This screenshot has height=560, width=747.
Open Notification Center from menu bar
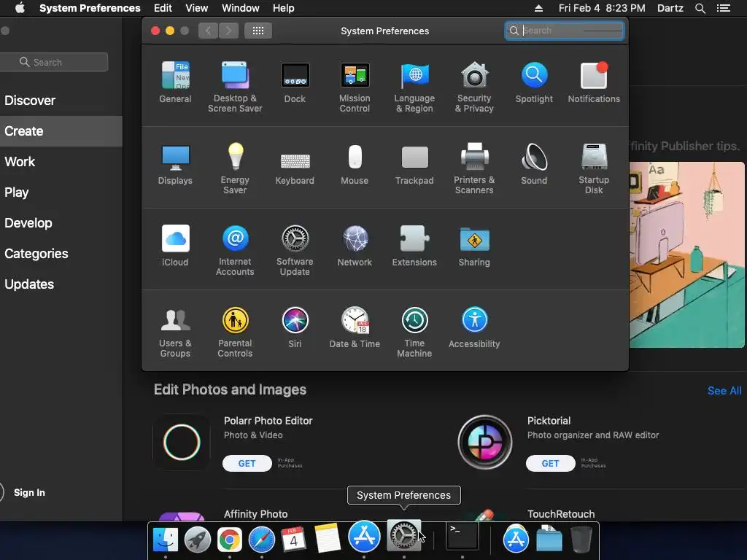click(x=723, y=8)
